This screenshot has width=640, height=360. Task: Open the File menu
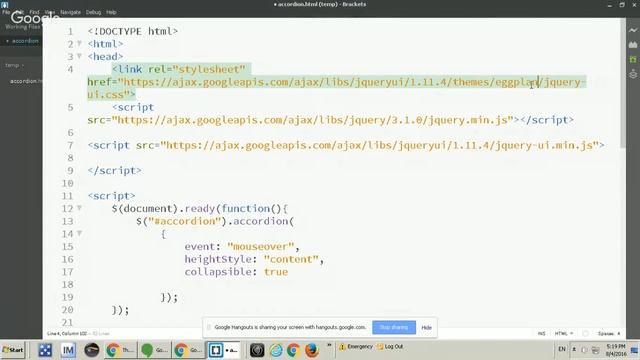pos(6,12)
